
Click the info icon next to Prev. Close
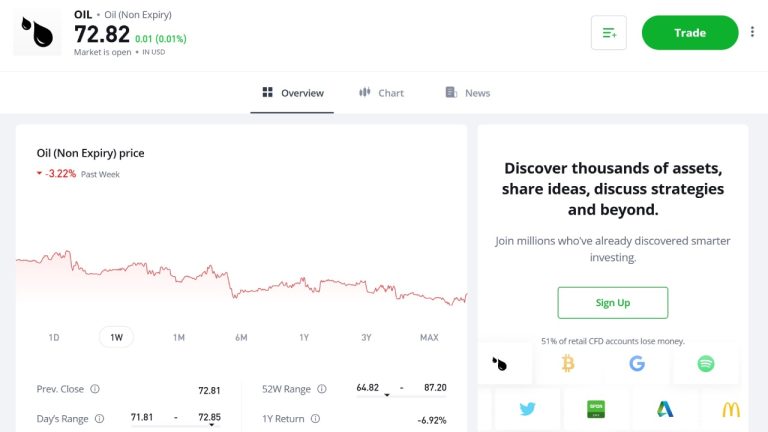coord(95,389)
